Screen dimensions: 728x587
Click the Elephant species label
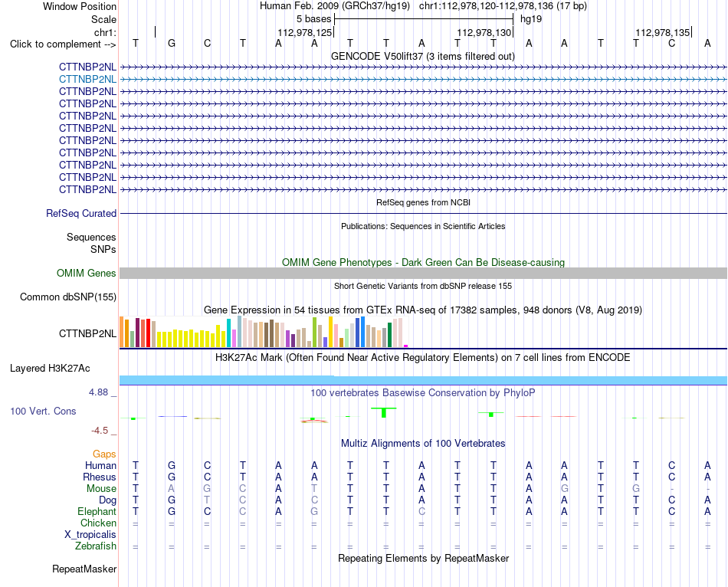click(x=97, y=511)
